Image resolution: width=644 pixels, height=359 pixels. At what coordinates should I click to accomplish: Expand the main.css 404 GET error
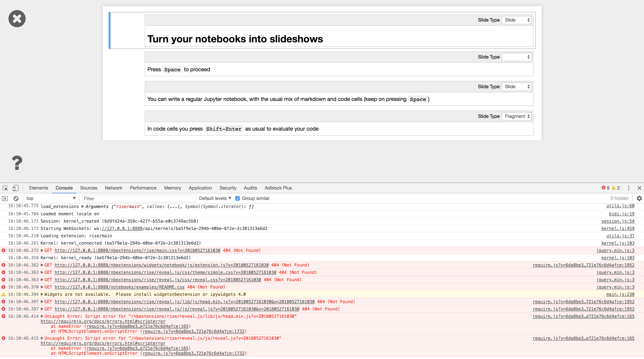tap(42, 250)
